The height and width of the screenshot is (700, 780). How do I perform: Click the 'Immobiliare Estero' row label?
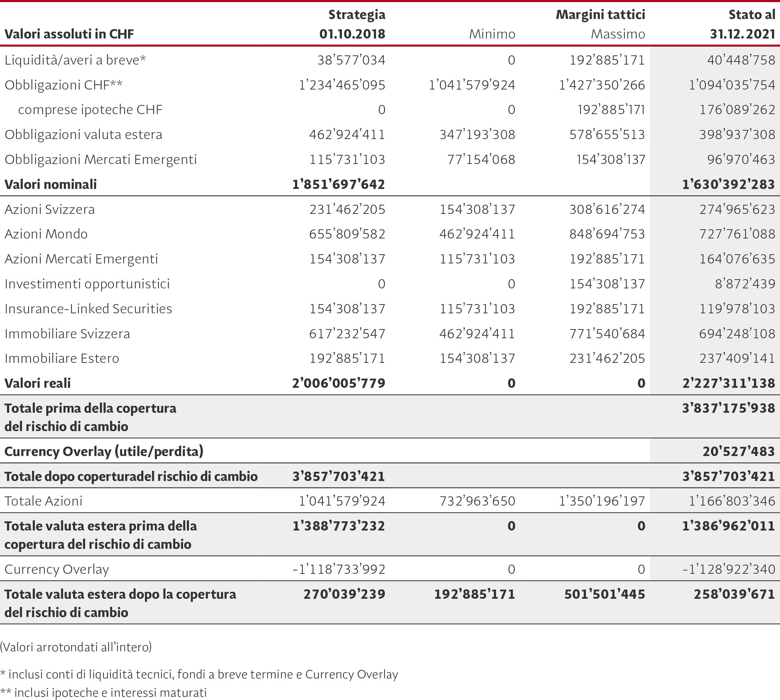[x=62, y=358]
